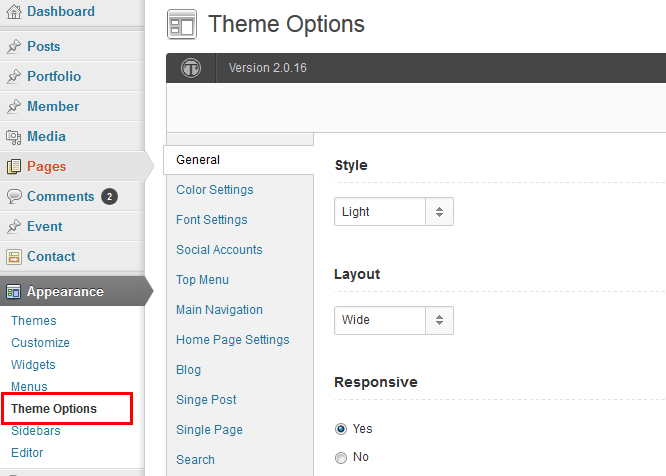The width and height of the screenshot is (666, 476).
Task: Open the Portfolio menu item
Action: 54,77
